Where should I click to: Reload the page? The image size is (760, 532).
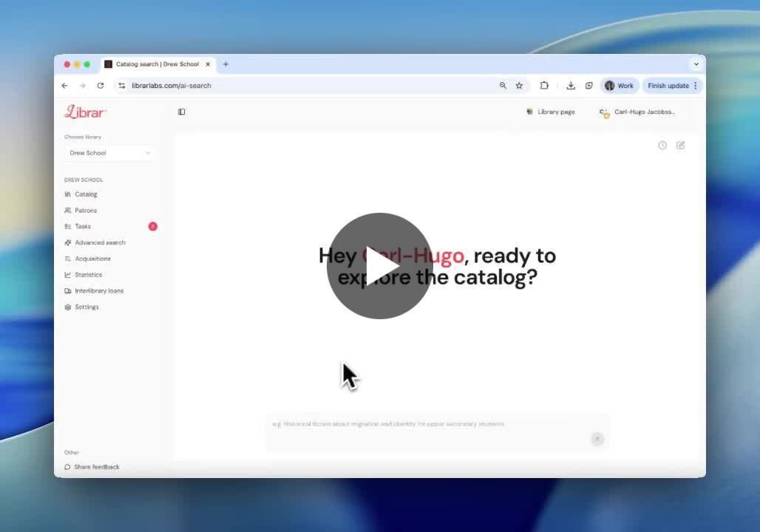[x=101, y=86]
